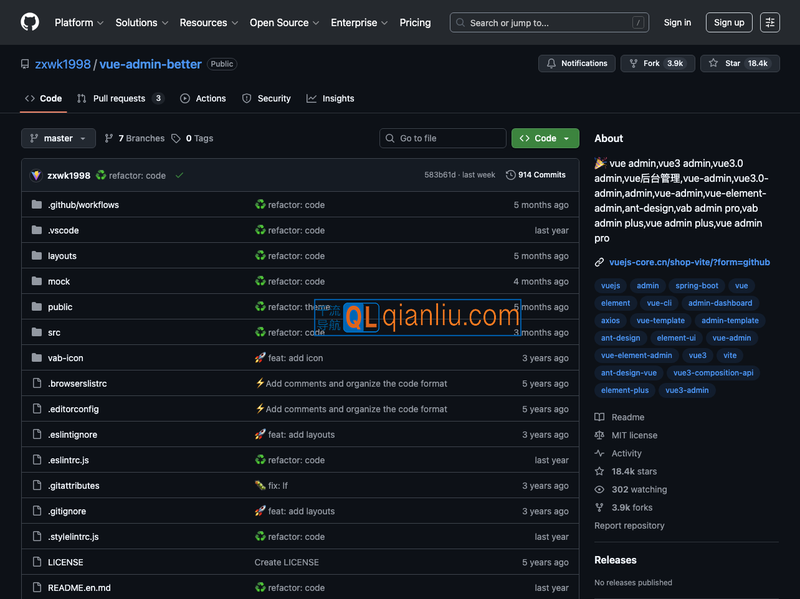The image size is (800, 599).
Task: Click the Go to file search field
Action: pyautogui.click(x=442, y=137)
